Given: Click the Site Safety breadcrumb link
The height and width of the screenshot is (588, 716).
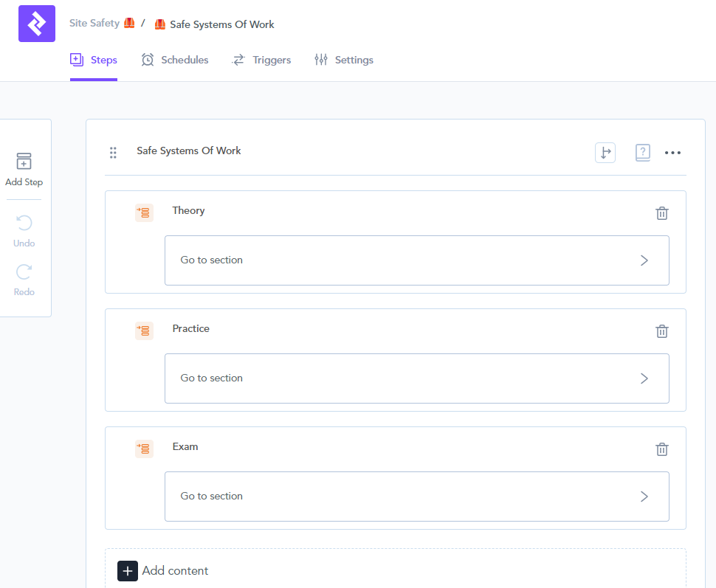Looking at the screenshot, I should click(x=94, y=24).
